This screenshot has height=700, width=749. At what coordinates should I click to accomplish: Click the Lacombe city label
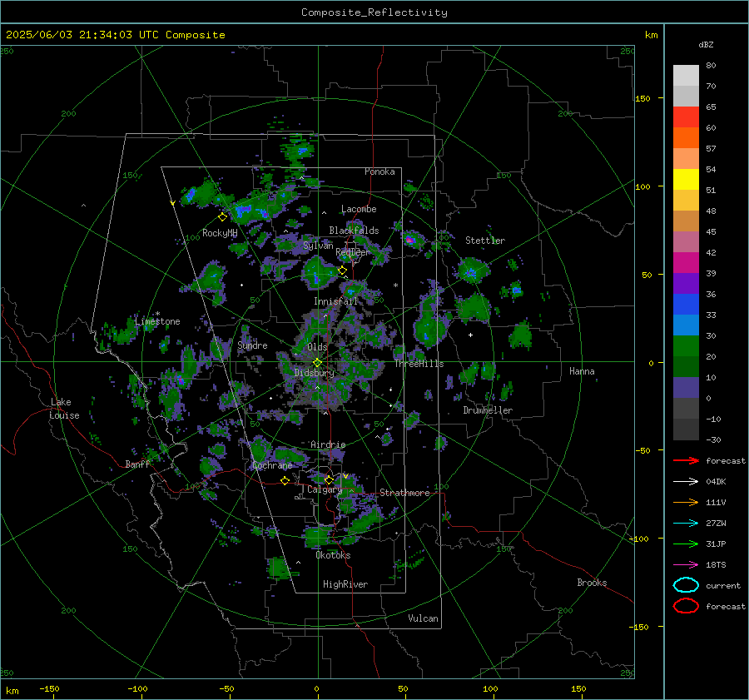click(359, 209)
